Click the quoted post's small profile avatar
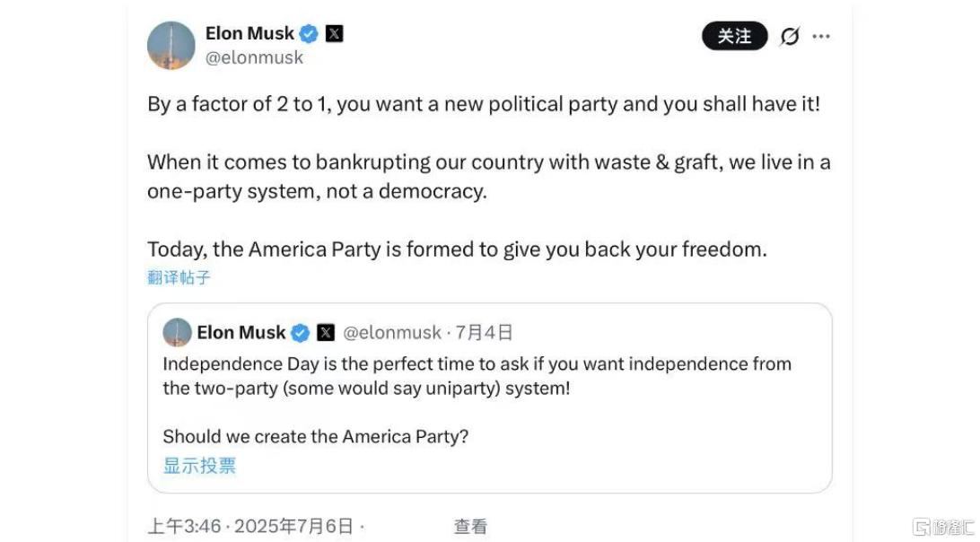The width and height of the screenshot is (980, 542). coord(177,333)
